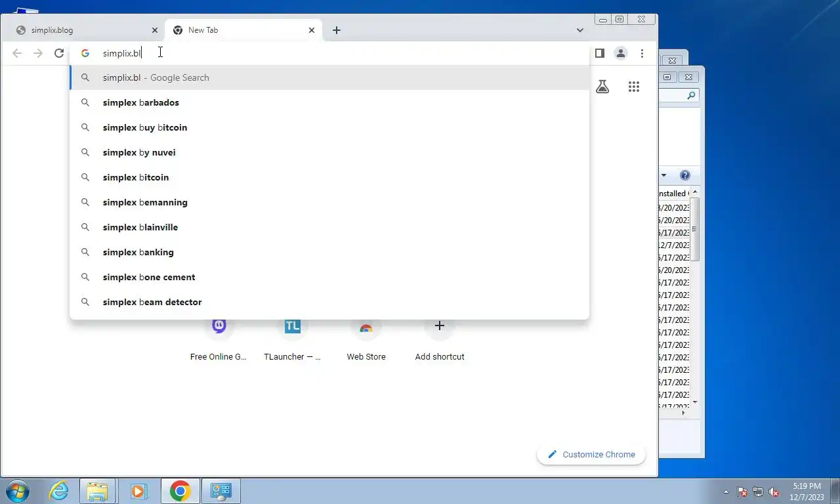840x504 pixels.
Task: Open the view dropdown arrow beside help icon
Action: click(x=663, y=175)
